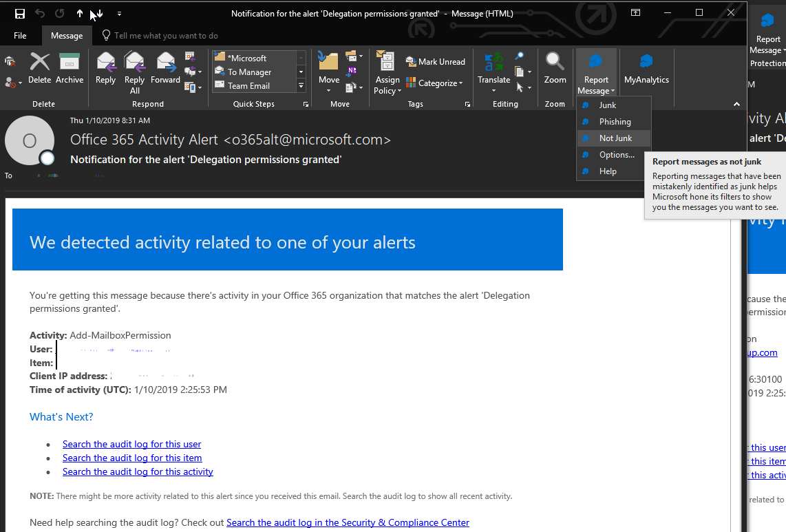Open the Categorize color dropdown
786x532 pixels.
[434, 83]
